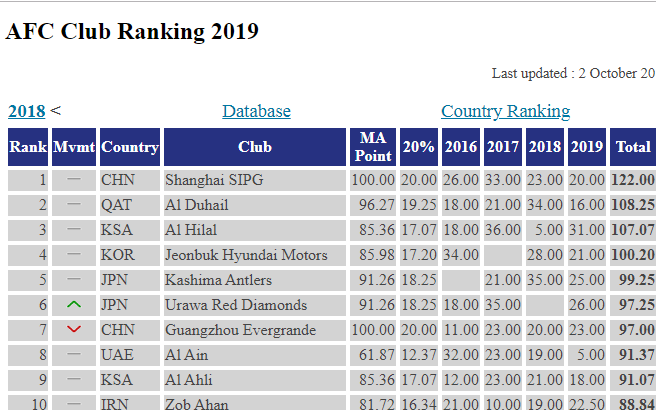The width and height of the screenshot is (656, 410).
Task: Click the Total column header
Action: (633, 147)
